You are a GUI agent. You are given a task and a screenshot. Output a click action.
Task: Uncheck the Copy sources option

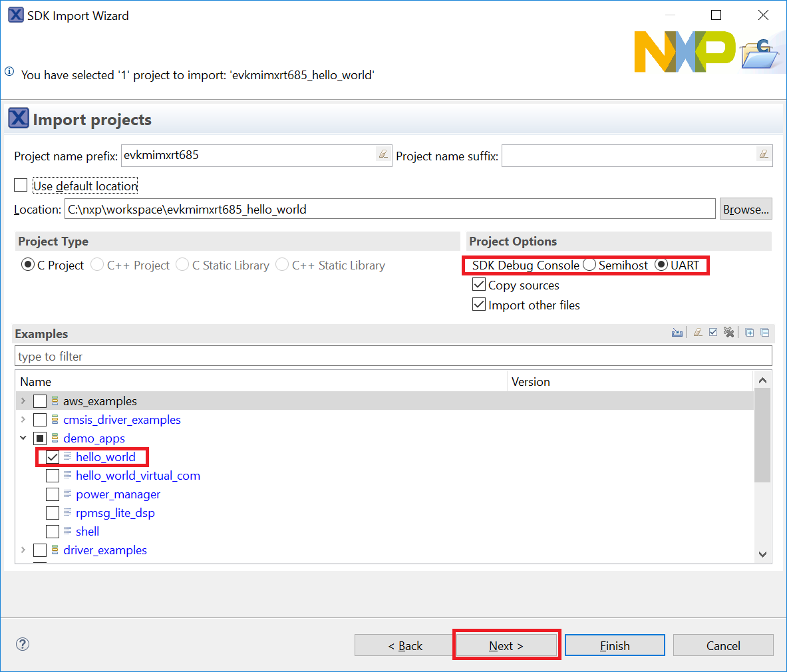(479, 285)
